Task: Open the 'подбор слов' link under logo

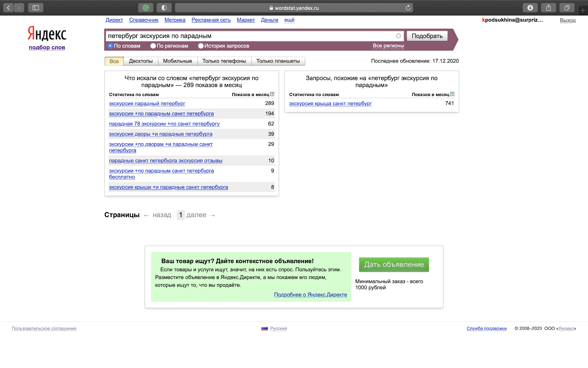Action: pyautogui.click(x=47, y=47)
